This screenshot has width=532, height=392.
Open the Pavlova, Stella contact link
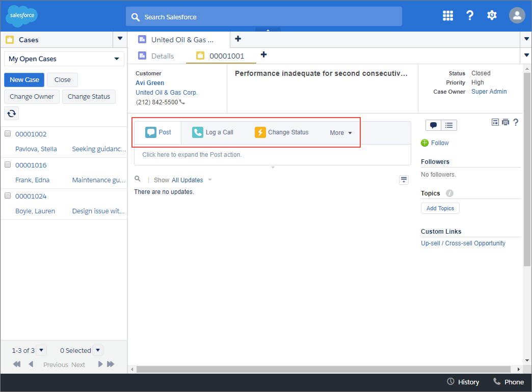(36, 149)
